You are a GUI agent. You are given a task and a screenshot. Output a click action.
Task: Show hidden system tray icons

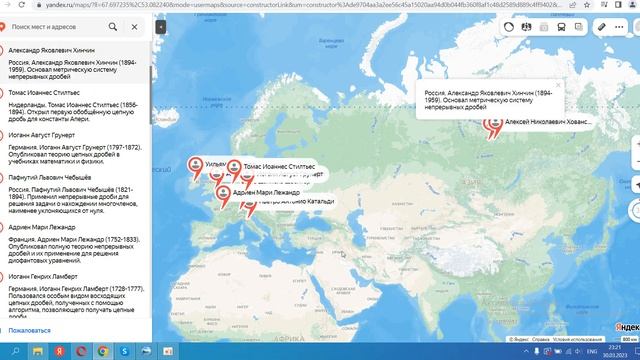(526, 351)
